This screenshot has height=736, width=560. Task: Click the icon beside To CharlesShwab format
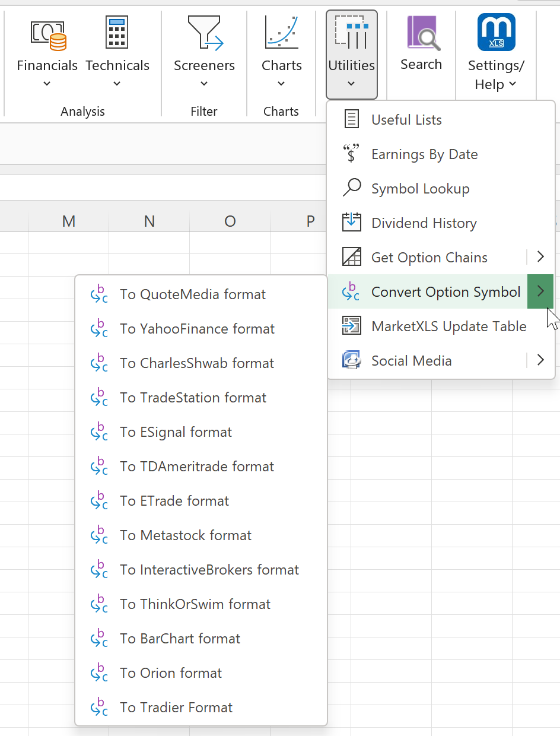pyautogui.click(x=99, y=363)
